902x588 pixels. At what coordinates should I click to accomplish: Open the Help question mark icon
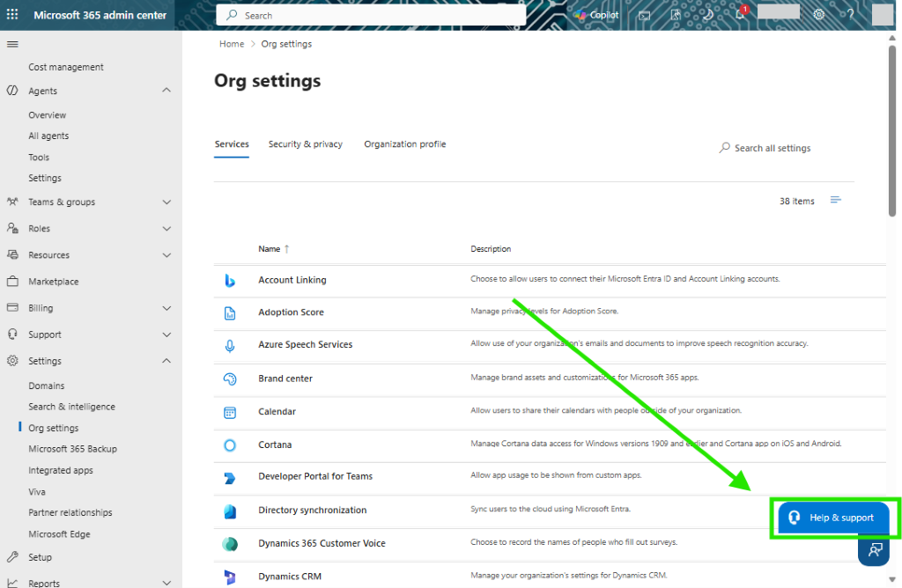click(x=850, y=15)
